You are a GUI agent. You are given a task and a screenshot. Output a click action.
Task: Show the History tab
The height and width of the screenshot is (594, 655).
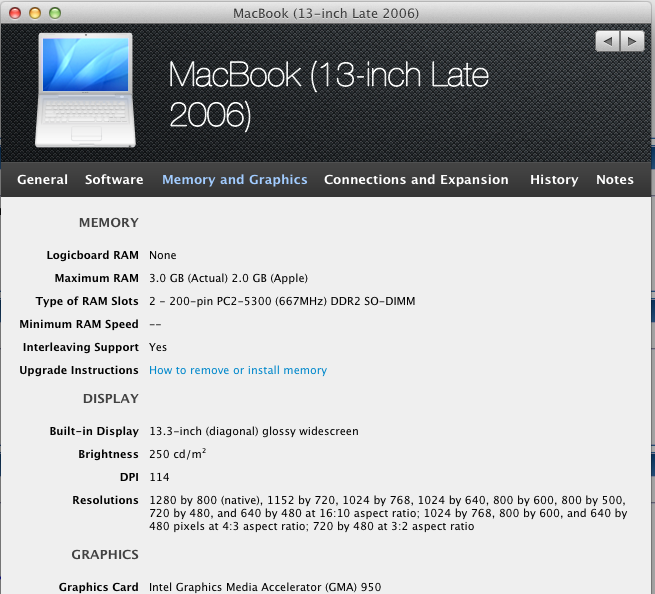click(x=554, y=180)
